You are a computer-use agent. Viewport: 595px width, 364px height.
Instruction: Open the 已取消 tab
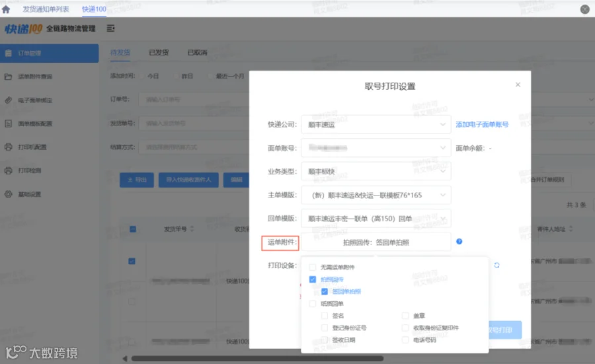(x=197, y=52)
